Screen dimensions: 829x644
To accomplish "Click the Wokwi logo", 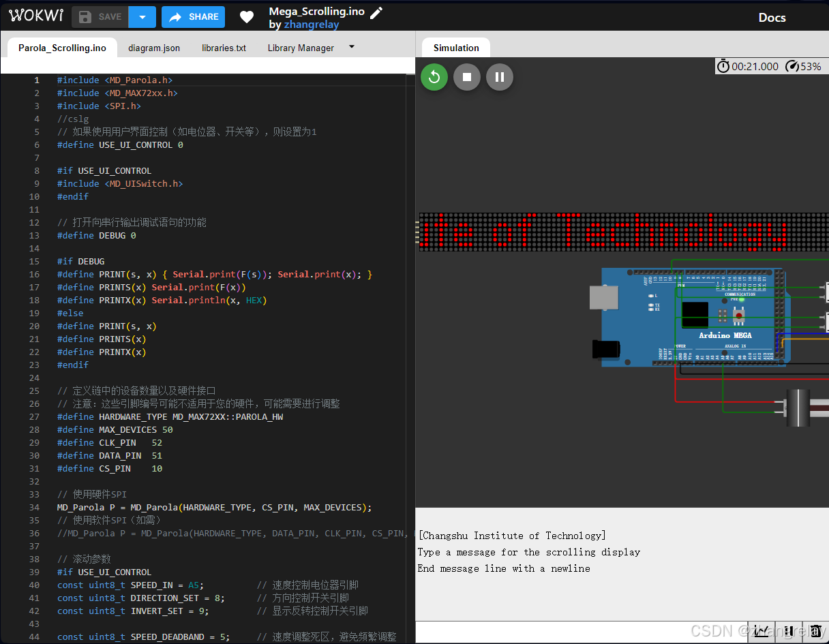I will click(36, 16).
